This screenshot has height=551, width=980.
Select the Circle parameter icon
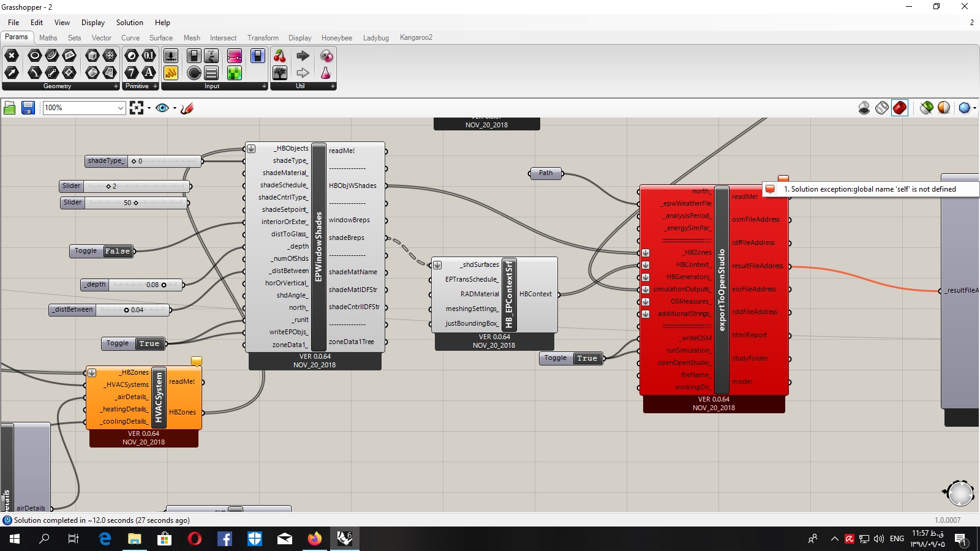(x=35, y=56)
